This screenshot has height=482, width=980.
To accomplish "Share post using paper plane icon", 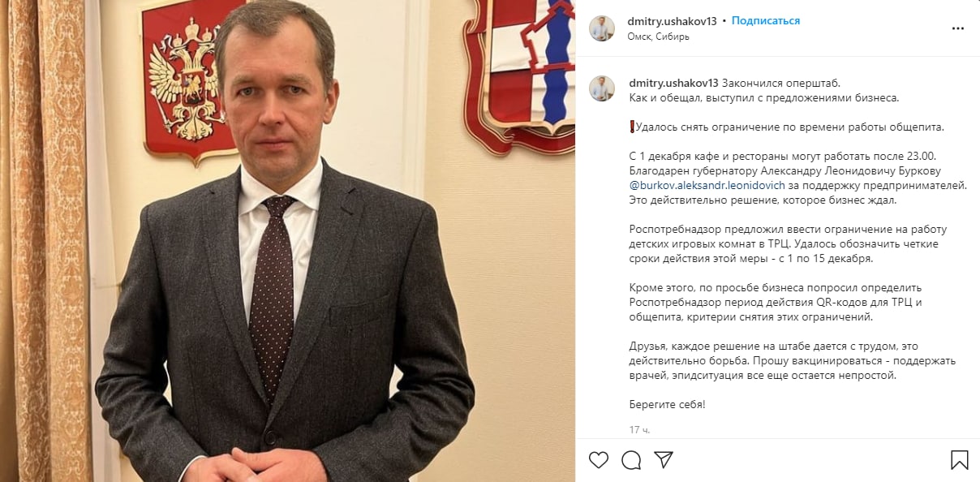I will click(x=664, y=460).
